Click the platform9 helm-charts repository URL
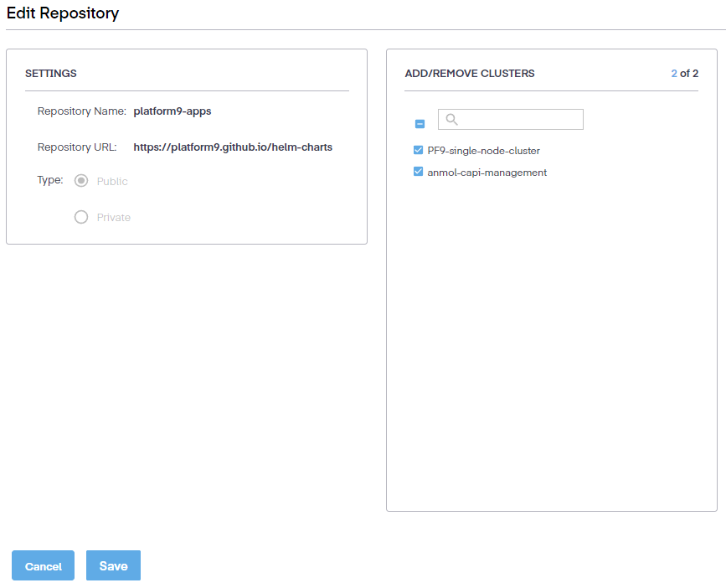The height and width of the screenshot is (588, 726). point(233,147)
